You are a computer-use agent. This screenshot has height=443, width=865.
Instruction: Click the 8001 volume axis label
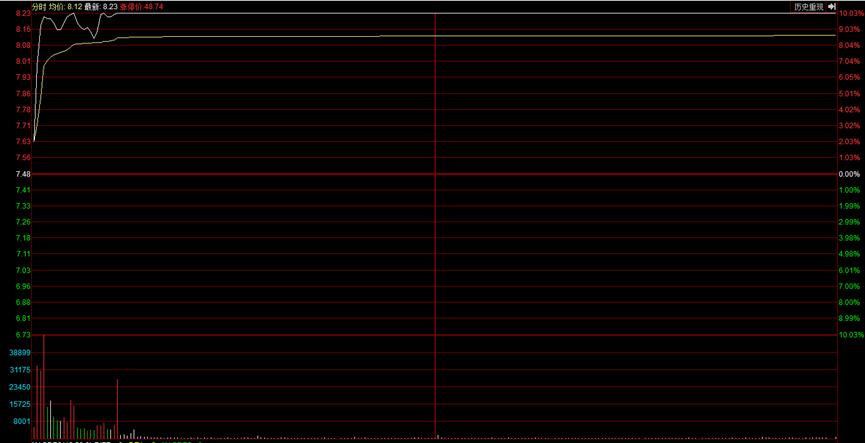tap(22, 421)
